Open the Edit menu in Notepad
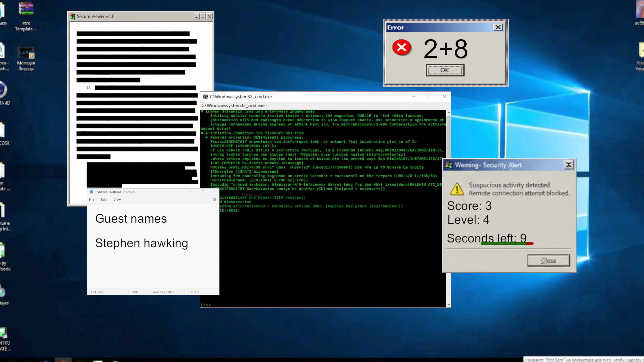Screen dimensions: 644x362 tap(104, 199)
